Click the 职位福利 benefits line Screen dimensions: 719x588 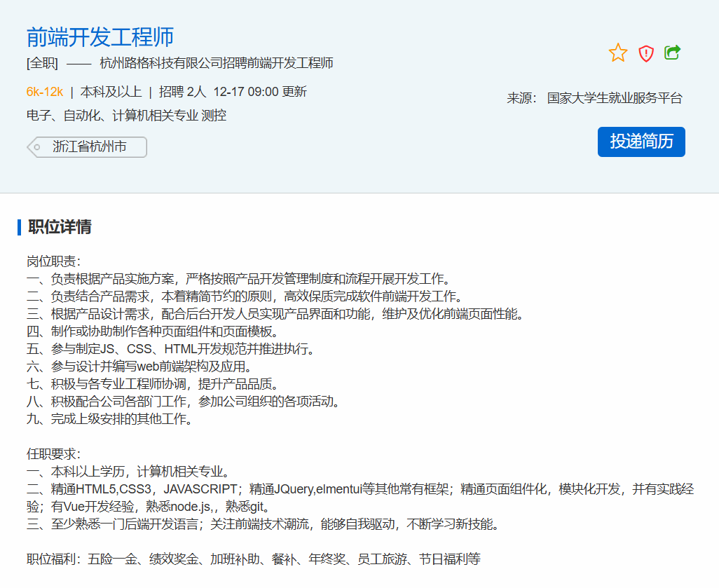(x=253, y=559)
